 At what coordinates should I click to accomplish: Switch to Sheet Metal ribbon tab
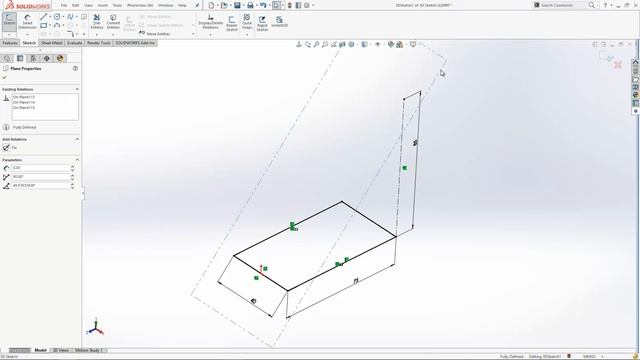pos(51,43)
